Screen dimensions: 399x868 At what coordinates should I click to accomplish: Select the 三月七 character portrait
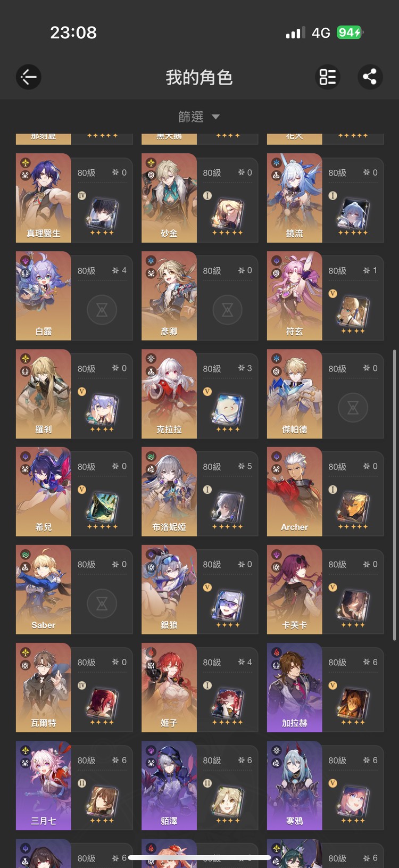[44, 786]
